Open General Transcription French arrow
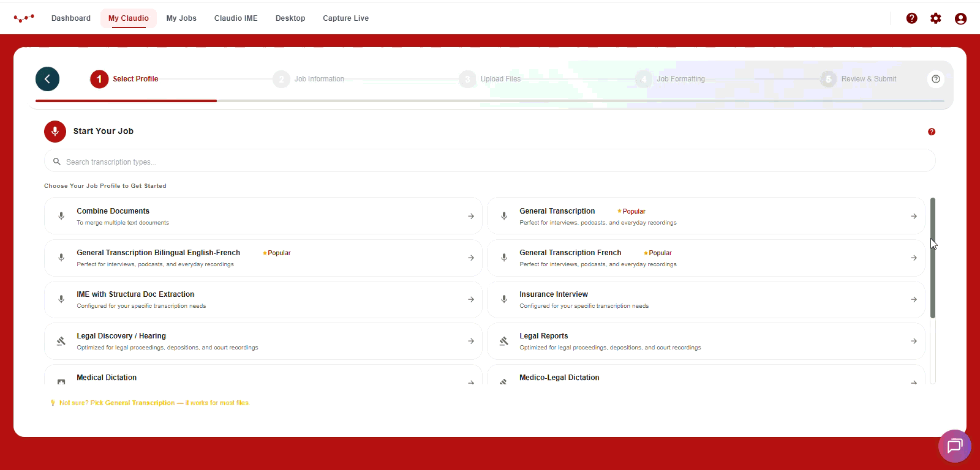The height and width of the screenshot is (470, 980). (x=914, y=258)
